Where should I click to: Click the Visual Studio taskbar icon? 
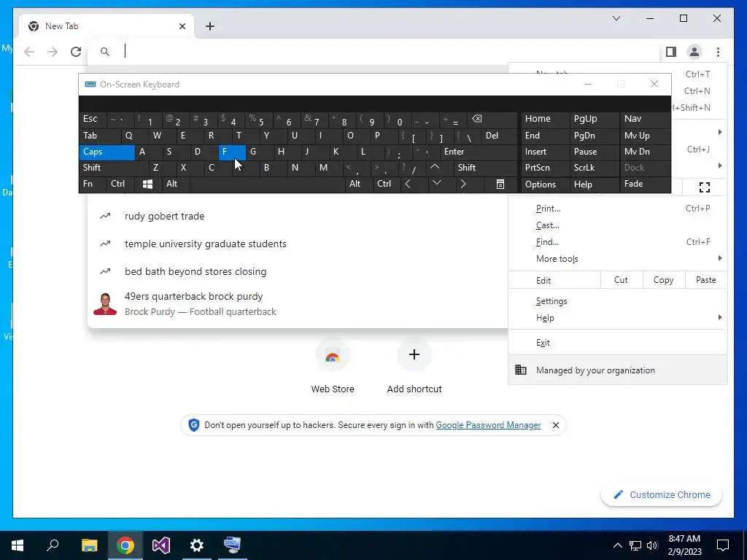tap(161, 545)
